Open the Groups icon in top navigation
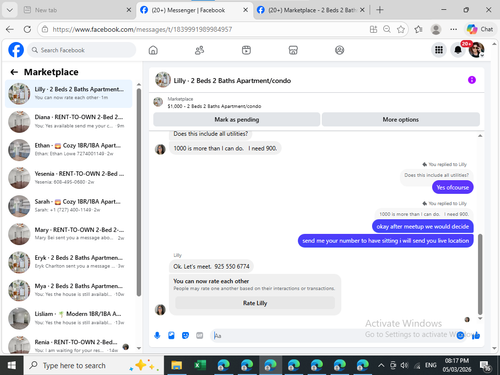This screenshot has height=375, width=500. tap(339, 50)
